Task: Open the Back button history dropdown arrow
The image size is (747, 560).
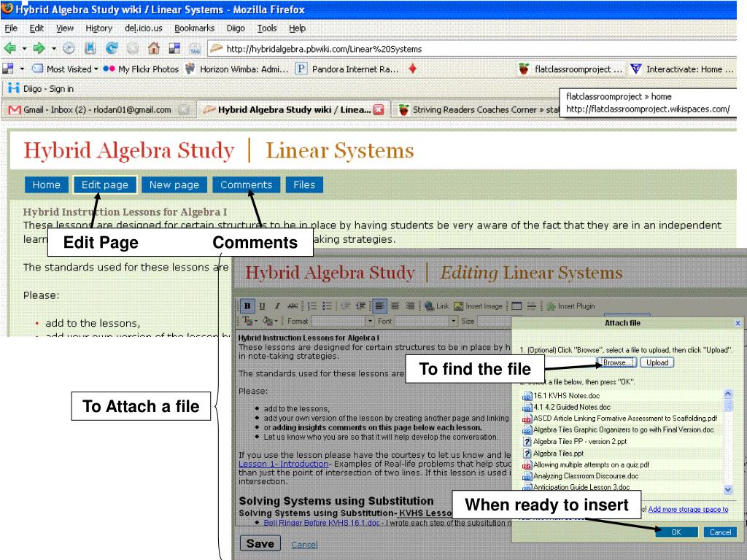Action: 24,49
